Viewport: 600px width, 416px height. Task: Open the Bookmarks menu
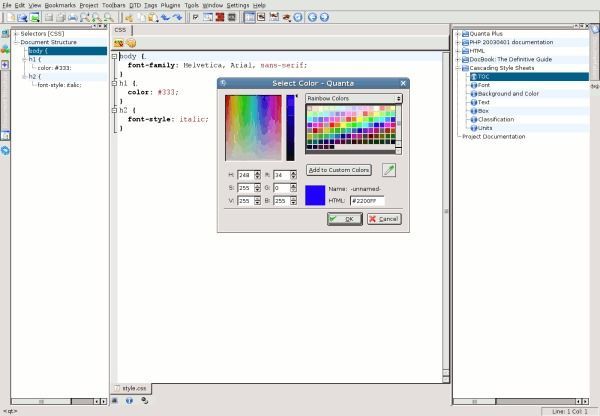tap(62, 5)
